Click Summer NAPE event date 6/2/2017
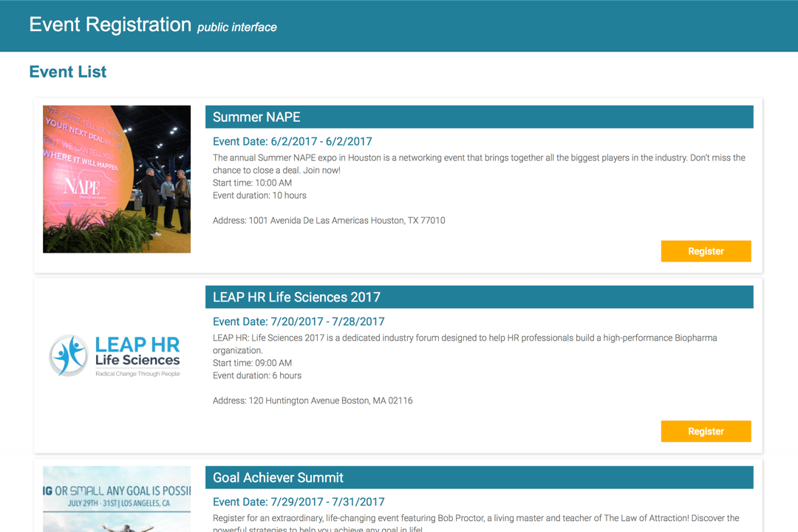798x532 pixels. tap(292, 141)
